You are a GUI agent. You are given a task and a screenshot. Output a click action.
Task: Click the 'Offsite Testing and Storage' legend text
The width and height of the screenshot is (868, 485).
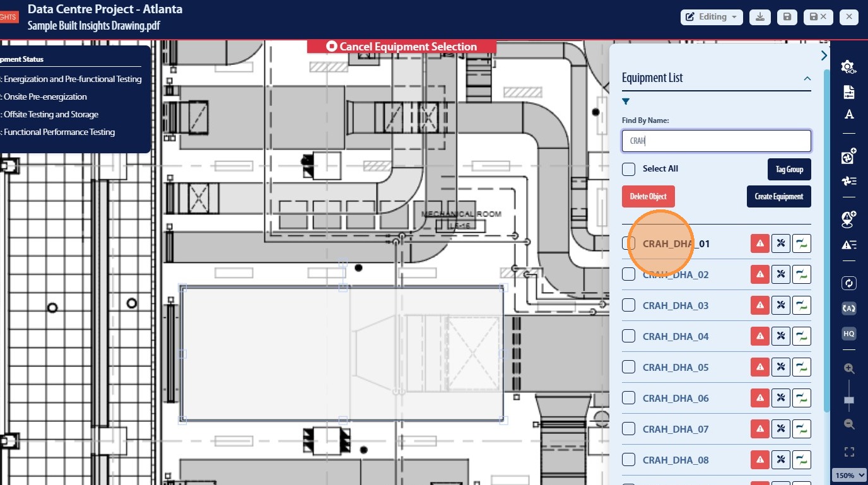coord(51,115)
